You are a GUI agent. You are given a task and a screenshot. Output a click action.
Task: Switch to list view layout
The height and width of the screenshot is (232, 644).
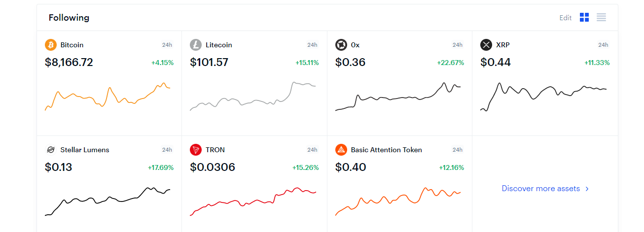click(x=601, y=18)
